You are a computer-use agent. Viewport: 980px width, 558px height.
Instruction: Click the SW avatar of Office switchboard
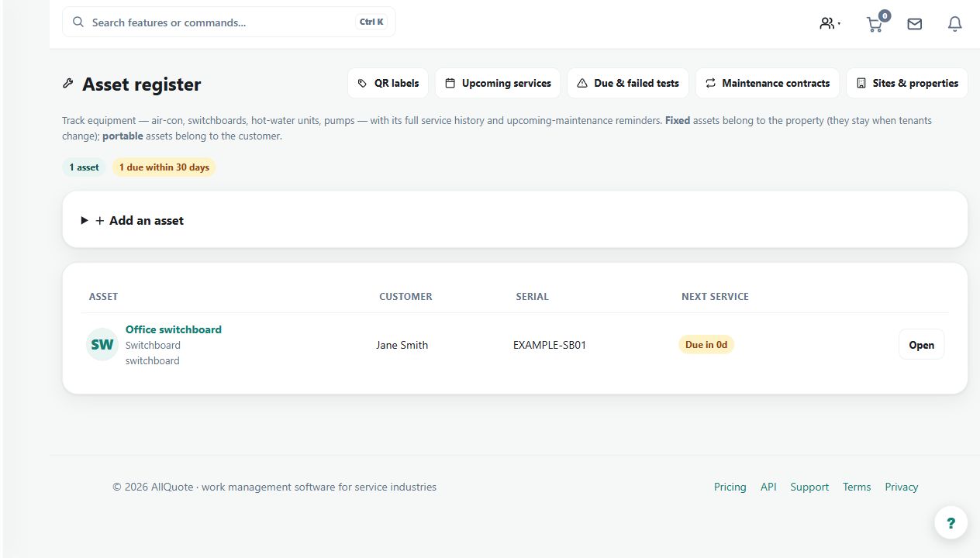coord(102,345)
